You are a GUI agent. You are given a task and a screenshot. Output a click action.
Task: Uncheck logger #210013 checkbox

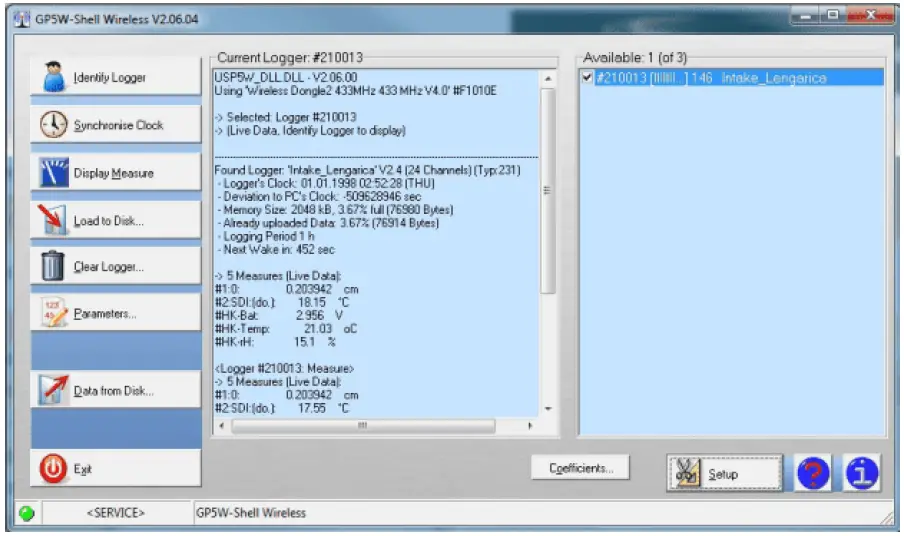[587, 77]
